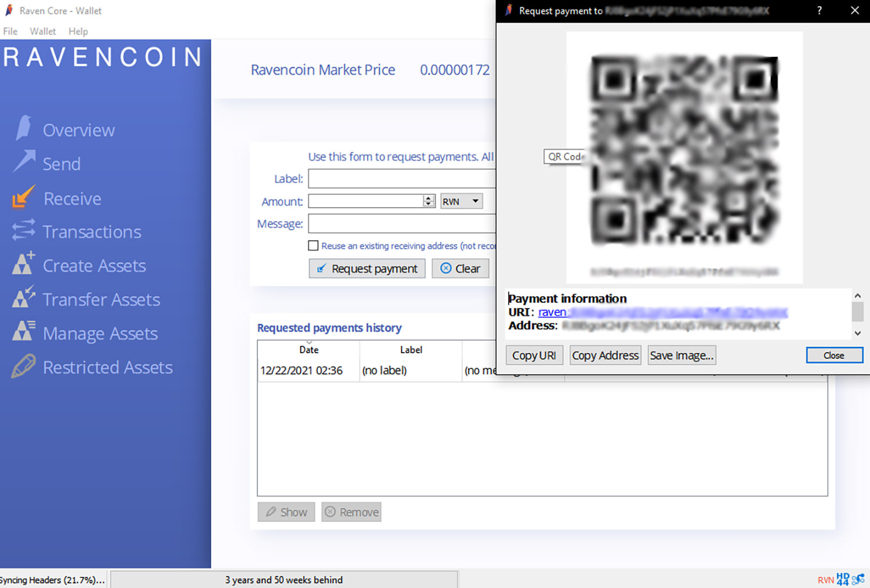Open the Wallet menu

click(x=43, y=31)
